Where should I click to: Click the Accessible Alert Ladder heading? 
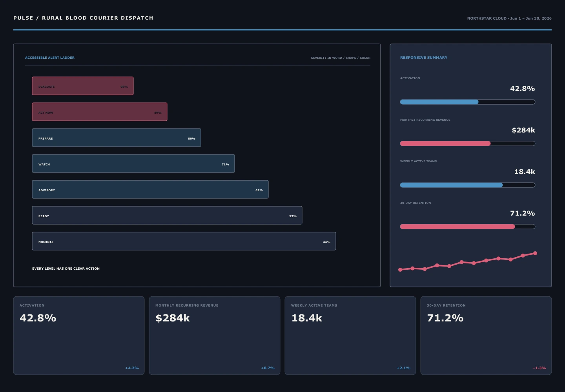pos(50,58)
